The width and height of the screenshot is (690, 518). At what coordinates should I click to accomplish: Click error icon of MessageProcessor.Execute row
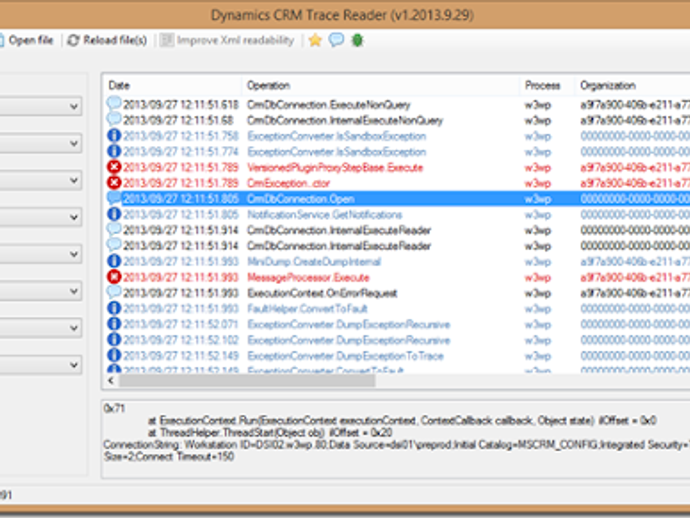click(114, 277)
